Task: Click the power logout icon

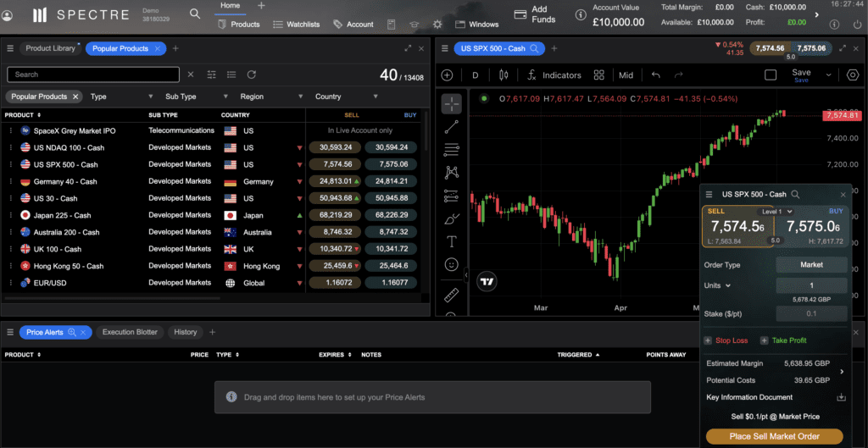Action: (856, 24)
